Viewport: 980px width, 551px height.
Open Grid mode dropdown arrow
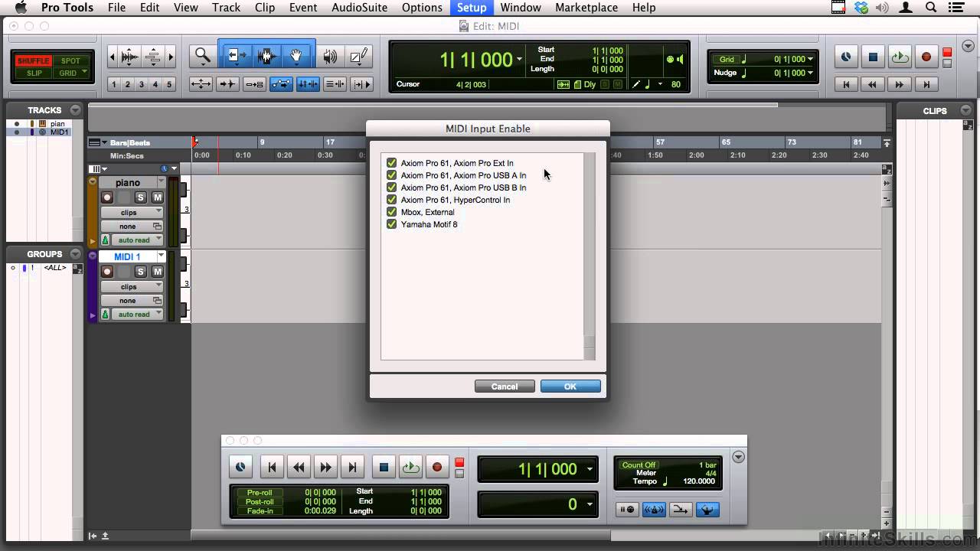coord(84,73)
